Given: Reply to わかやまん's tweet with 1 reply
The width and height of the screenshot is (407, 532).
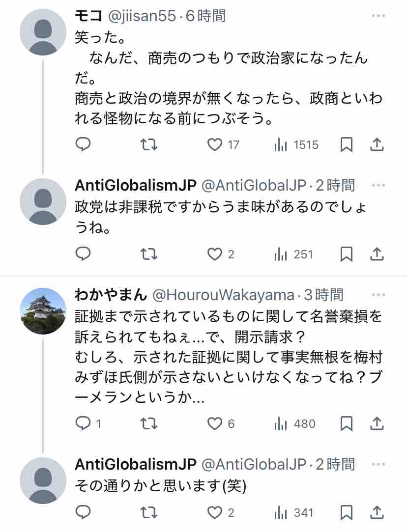Looking at the screenshot, I should click(x=84, y=423).
